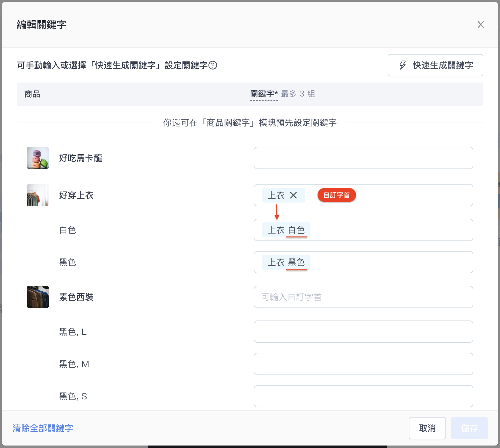Focus the 好穿上衣 prefix keyword field
The width and height of the screenshot is (500, 448).
tap(363, 195)
